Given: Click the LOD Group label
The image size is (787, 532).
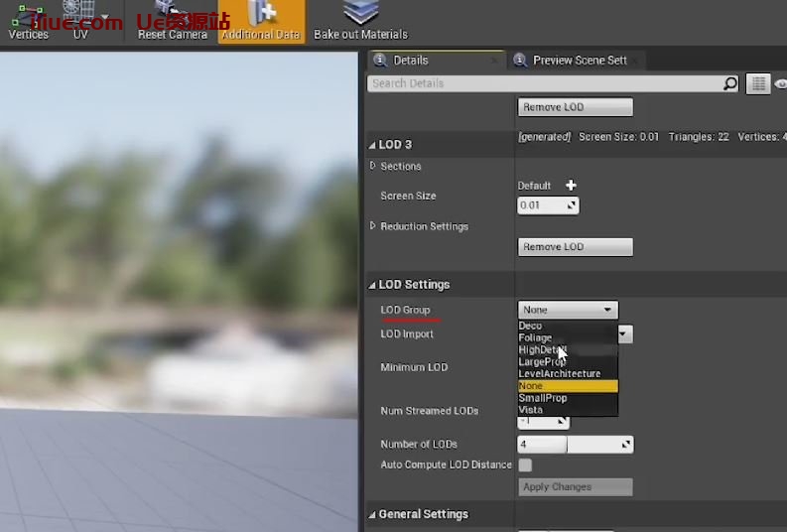Looking at the screenshot, I should pyautogui.click(x=405, y=310).
